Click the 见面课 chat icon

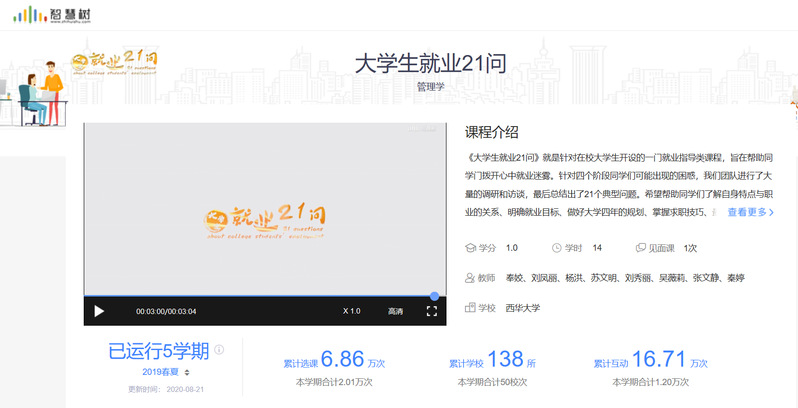[x=641, y=248]
